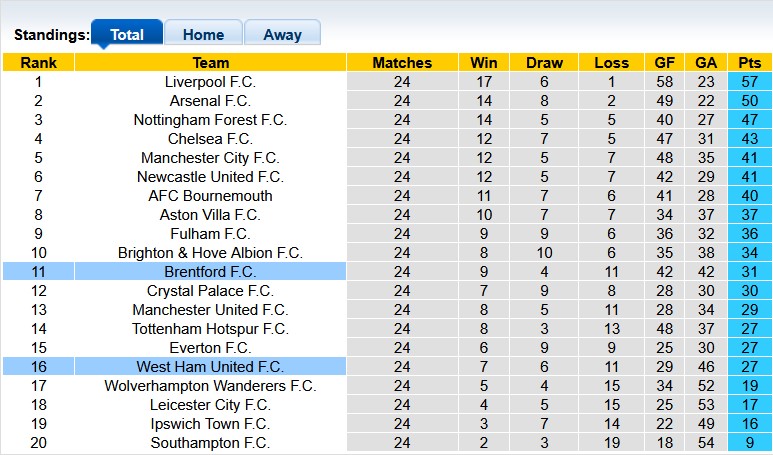Click Nottingham Forest F.C. in standings

coord(210,120)
